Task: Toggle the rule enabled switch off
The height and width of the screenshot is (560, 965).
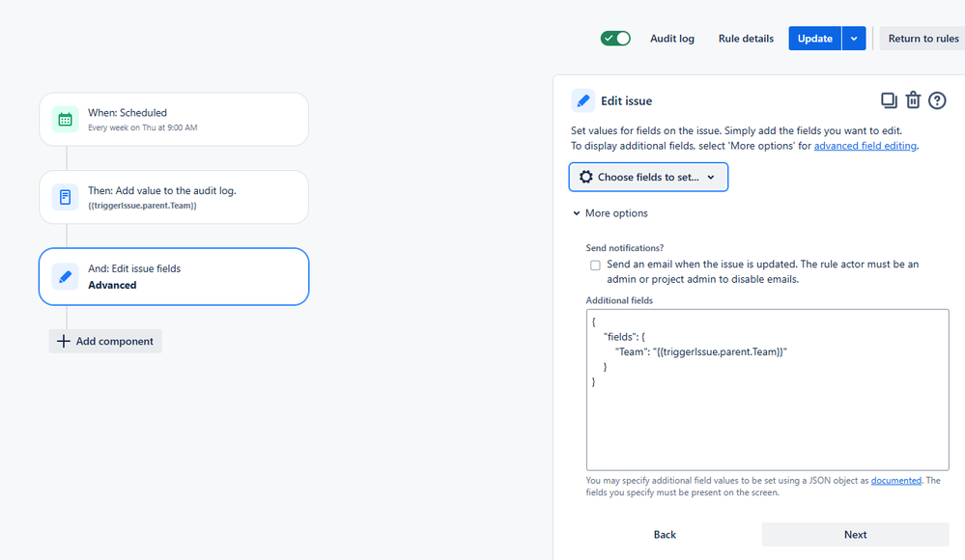Action: 615,39
